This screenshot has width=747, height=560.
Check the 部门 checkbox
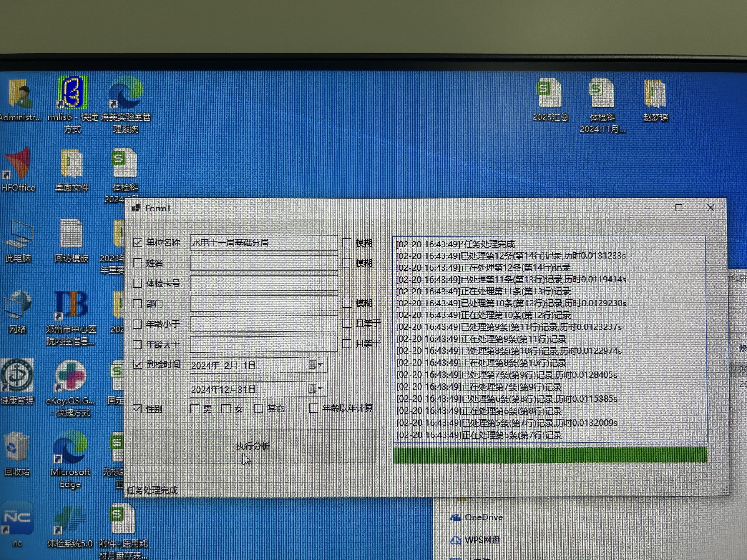pyautogui.click(x=137, y=304)
